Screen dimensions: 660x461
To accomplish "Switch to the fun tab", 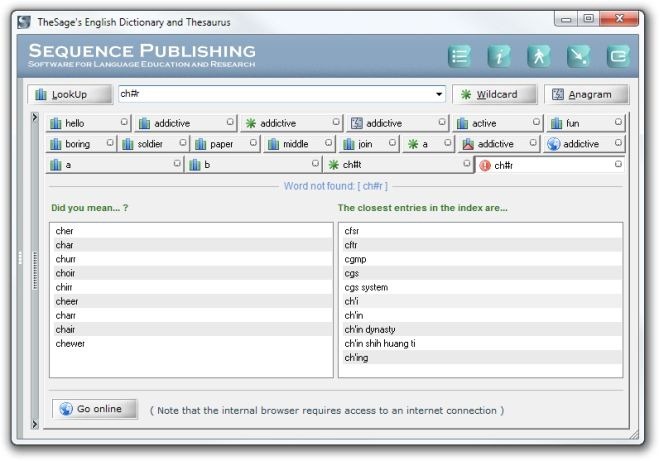I will (x=585, y=123).
